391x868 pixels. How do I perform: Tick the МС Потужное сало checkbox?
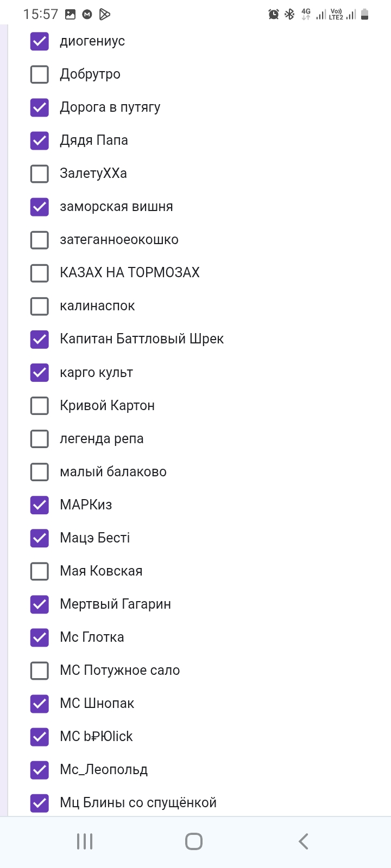40,671
